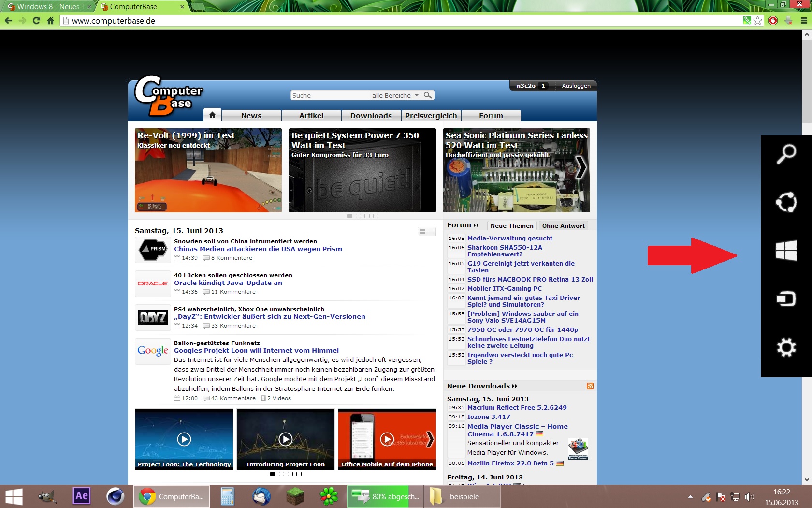The height and width of the screenshot is (508, 812).
Task: Open the Re-Volt (1999) im Test thumbnail
Action: (x=208, y=170)
